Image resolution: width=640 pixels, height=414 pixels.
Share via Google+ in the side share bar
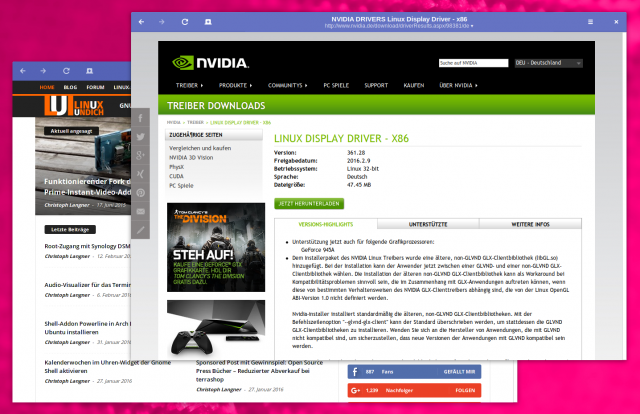140,155
